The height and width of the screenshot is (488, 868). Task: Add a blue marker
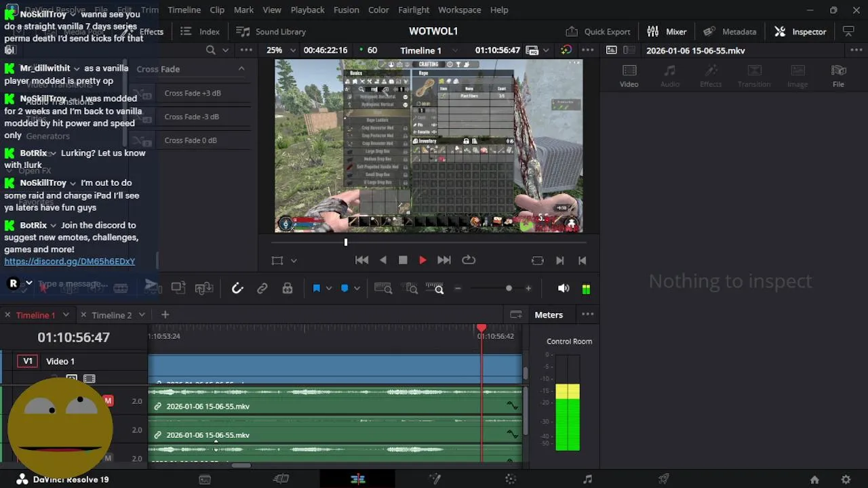coord(344,289)
